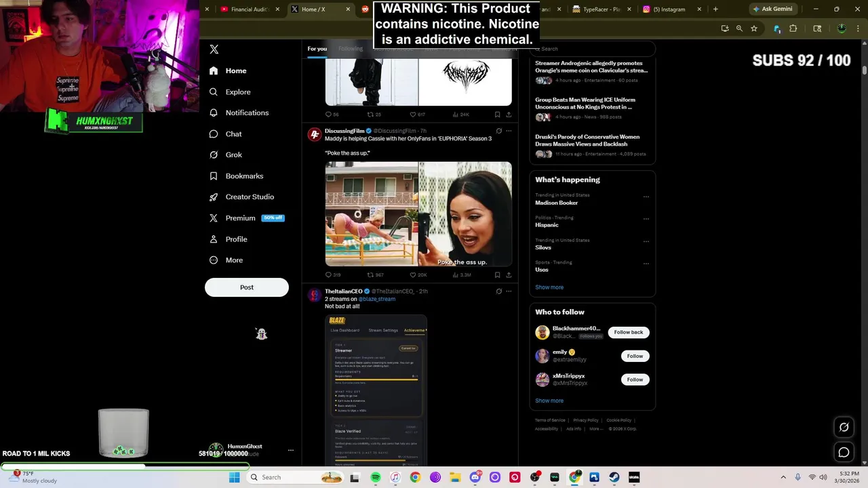Screen dimensions: 868x488
Task: Bookmark the DiscussingFilm Euphoria post
Action: pos(497,274)
